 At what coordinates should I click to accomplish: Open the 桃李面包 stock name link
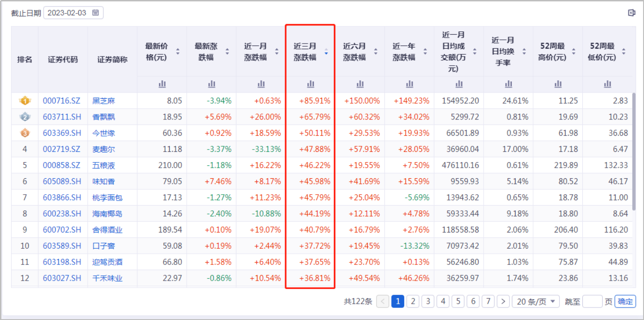pos(108,198)
